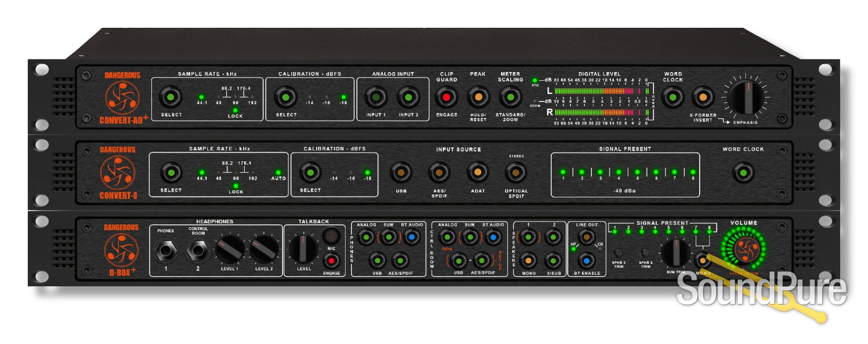Image resolution: width=868 pixels, height=344 pixels.
Task: Click the Convert-8 -18 dBFS calibration LED
Action: point(367,173)
